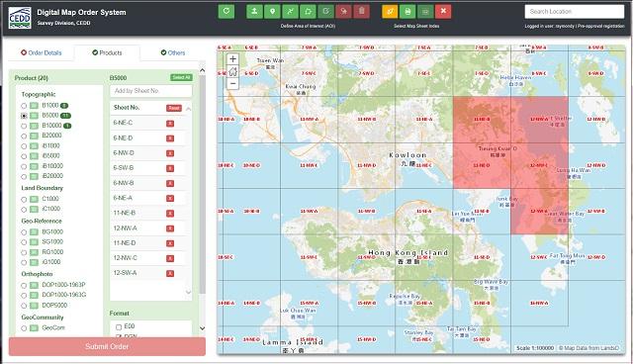Screen dimensions: 633x364
Task: Remove sheet 6-NE-D from the list
Action: (x=170, y=138)
